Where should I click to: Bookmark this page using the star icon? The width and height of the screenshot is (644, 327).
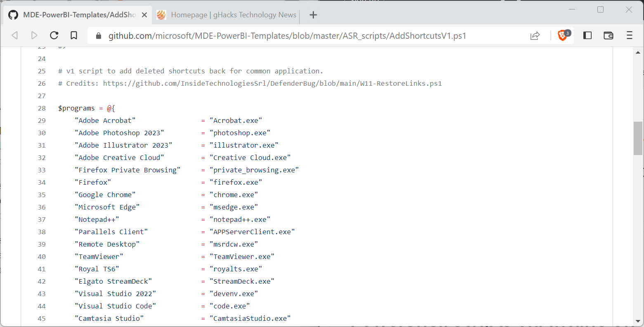click(x=74, y=35)
